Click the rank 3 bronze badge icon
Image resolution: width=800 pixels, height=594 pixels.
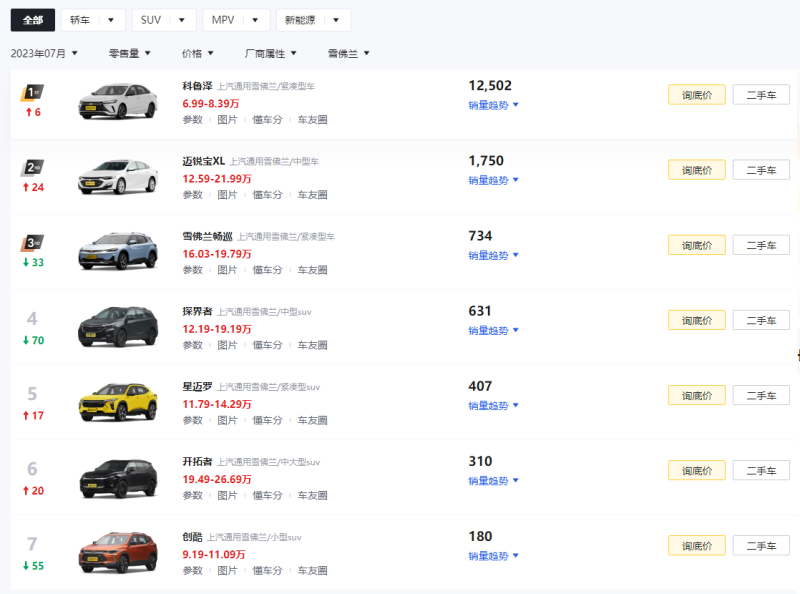pos(33,243)
